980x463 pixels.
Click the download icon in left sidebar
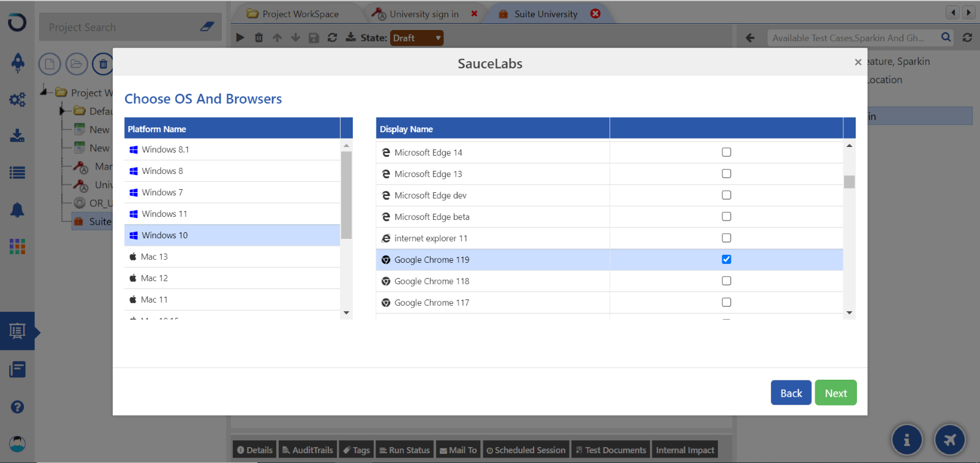click(18, 135)
